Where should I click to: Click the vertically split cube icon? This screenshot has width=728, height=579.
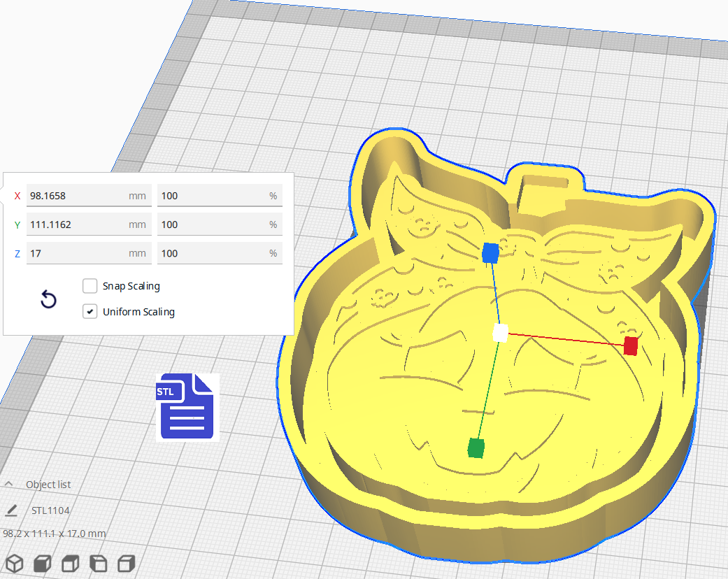click(x=98, y=563)
